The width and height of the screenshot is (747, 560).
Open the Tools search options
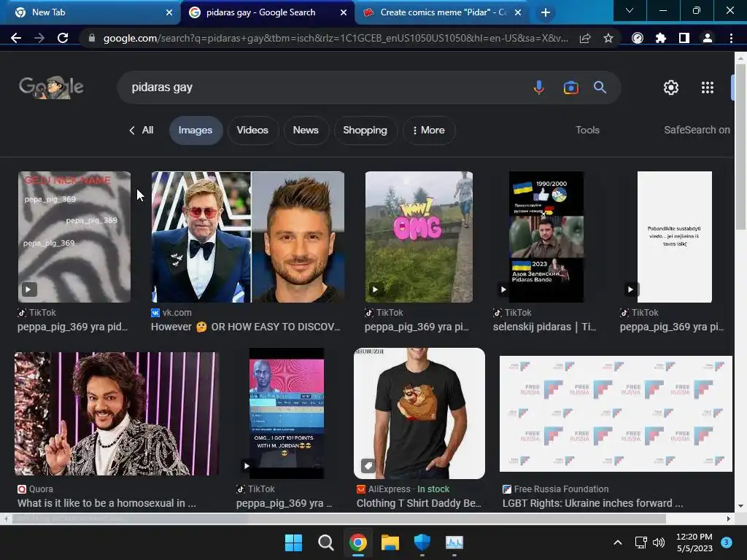(x=587, y=130)
